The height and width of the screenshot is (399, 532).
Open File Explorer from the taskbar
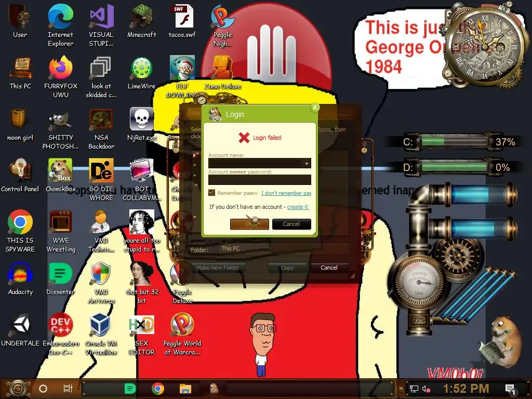[x=185, y=389]
